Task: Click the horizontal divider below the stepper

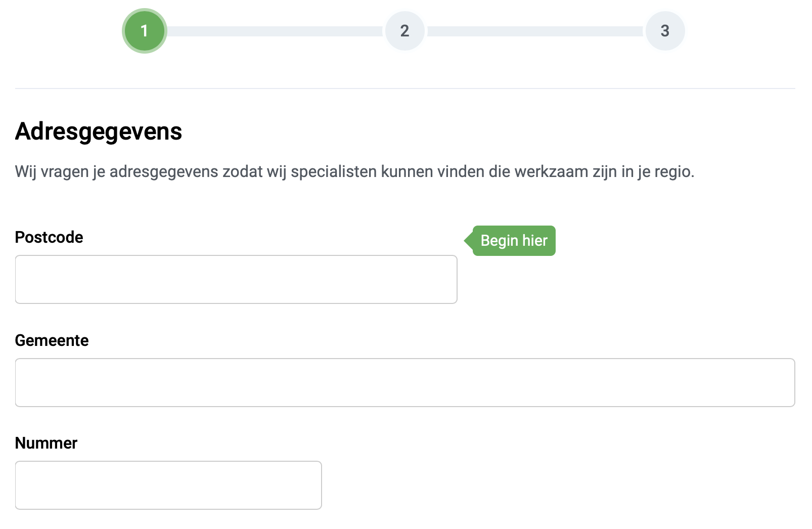Action: (x=404, y=89)
